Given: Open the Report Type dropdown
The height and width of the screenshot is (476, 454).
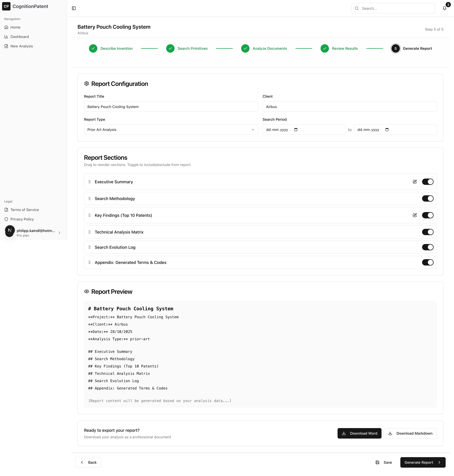Looking at the screenshot, I should click(171, 129).
